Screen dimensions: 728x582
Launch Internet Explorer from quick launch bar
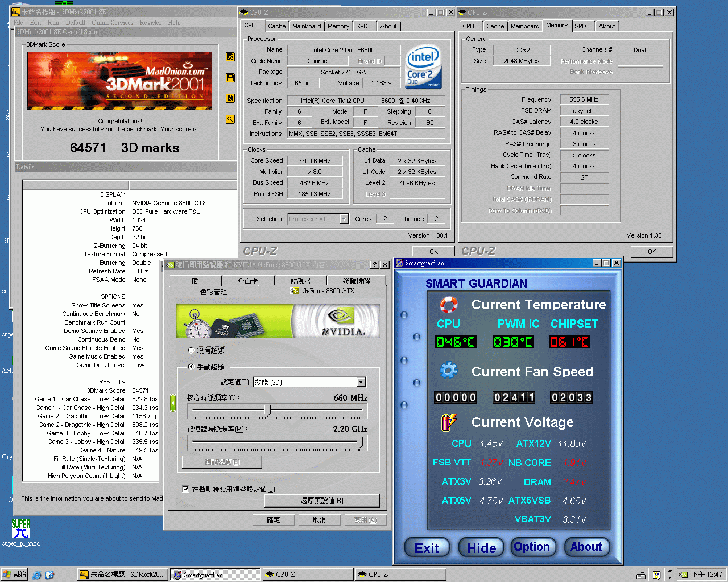click(37, 575)
